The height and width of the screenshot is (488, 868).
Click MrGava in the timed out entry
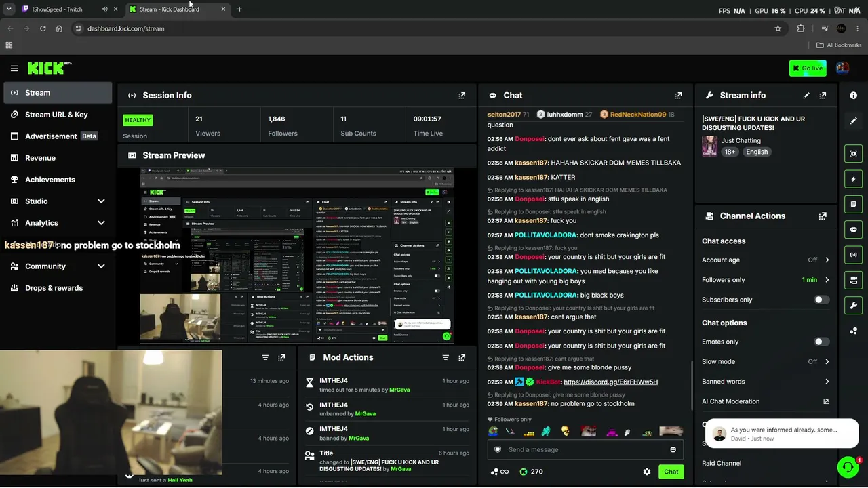399,390
